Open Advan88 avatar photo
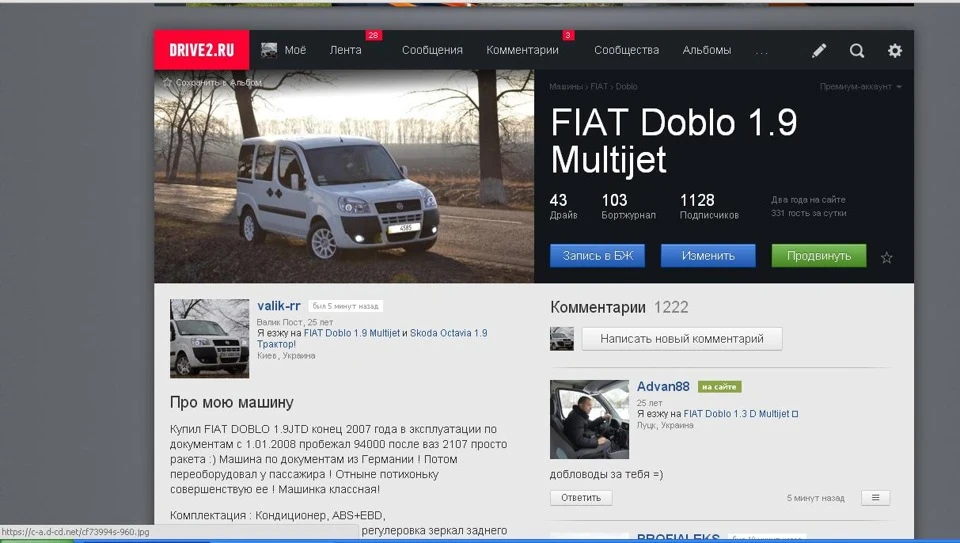Viewport: 960px width, 543px height. [x=589, y=419]
